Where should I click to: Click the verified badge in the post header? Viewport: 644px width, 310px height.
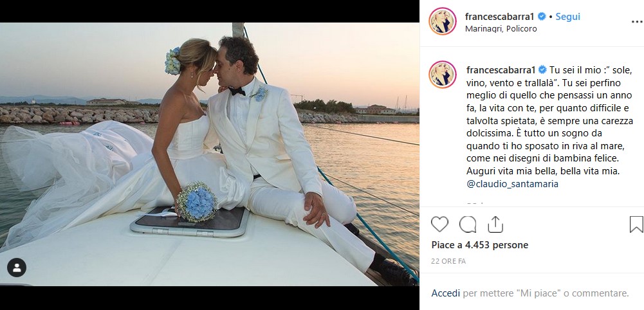(x=542, y=17)
